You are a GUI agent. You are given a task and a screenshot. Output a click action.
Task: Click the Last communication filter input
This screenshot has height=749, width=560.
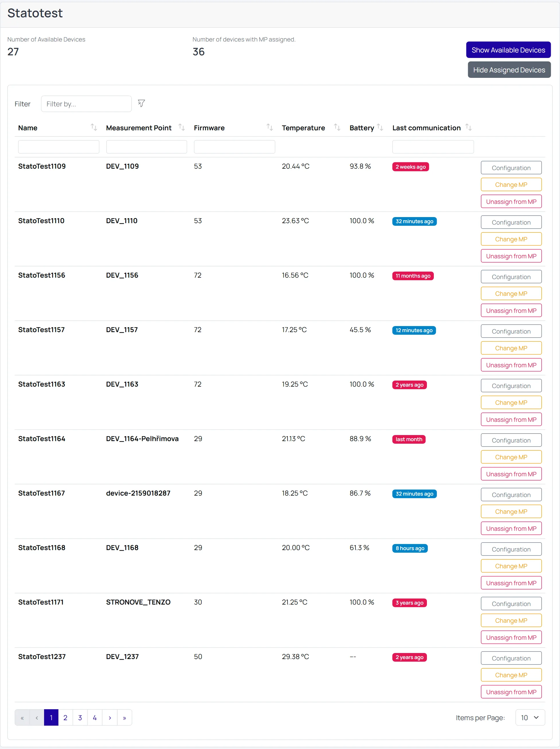click(433, 147)
